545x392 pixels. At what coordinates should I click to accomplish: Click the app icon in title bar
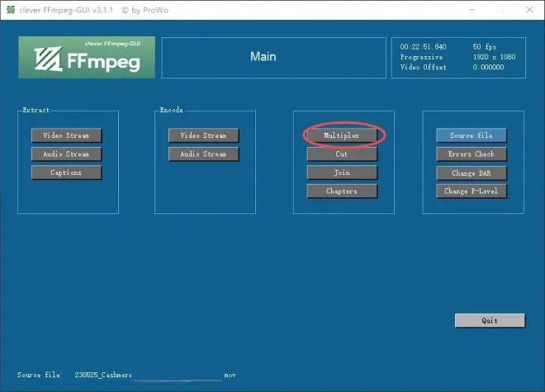(11, 10)
